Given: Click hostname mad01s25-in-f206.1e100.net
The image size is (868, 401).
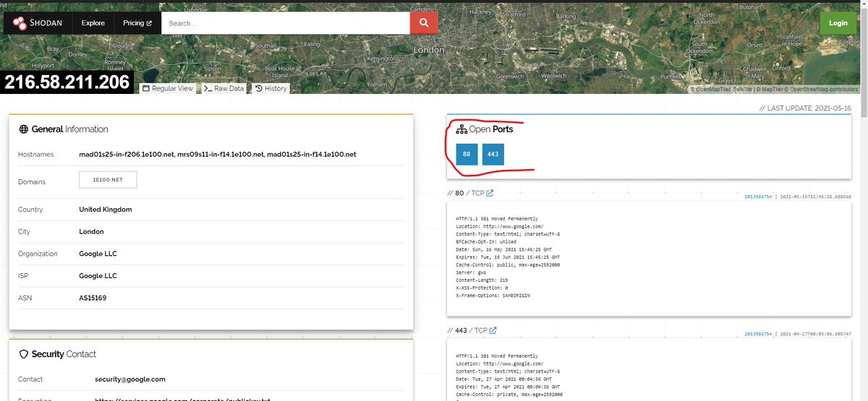Looking at the screenshot, I should coord(127,155).
